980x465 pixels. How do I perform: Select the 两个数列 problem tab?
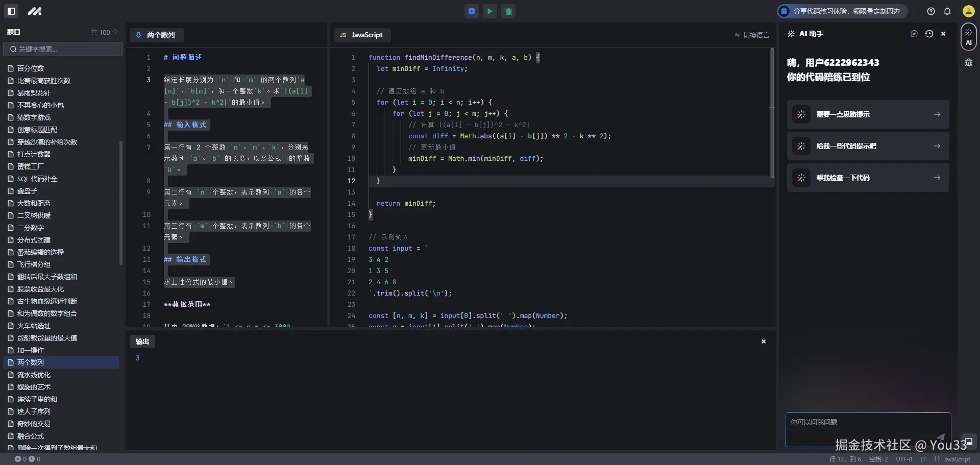[x=156, y=35]
